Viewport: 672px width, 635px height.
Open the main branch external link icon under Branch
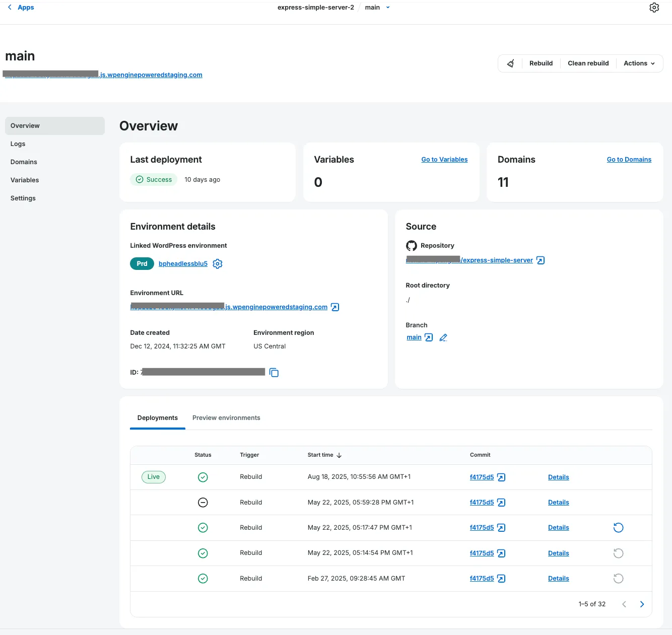coord(428,337)
